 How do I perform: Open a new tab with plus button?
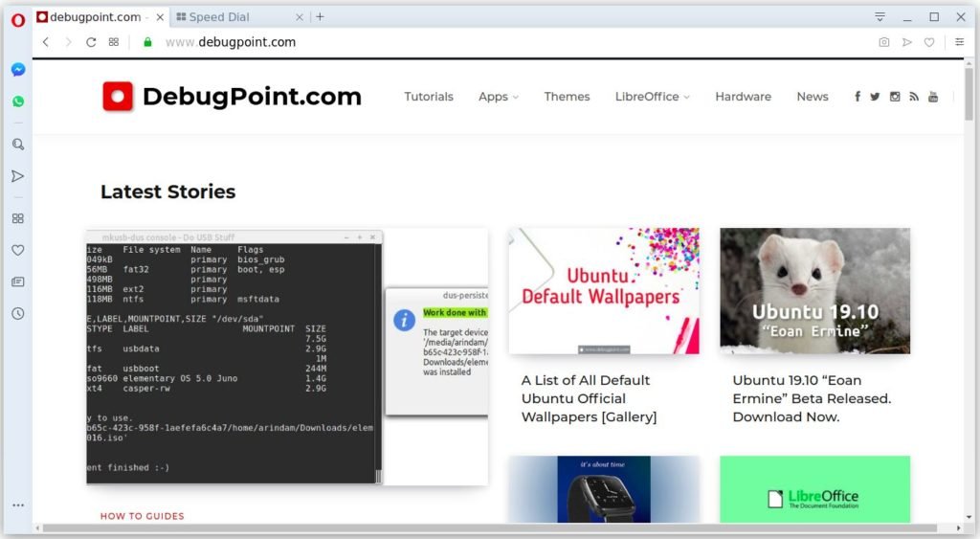320,17
